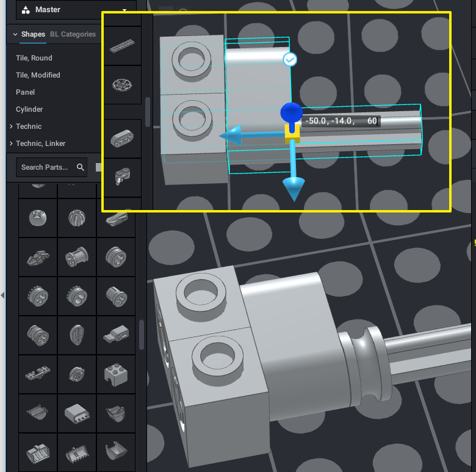
Task: Open the Master palette dropdown
Action: (x=76, y=10)
